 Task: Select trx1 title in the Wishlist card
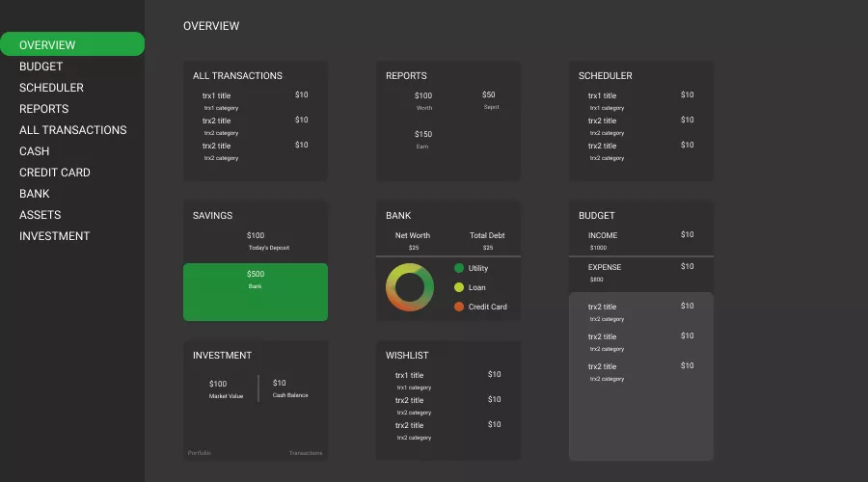[x=409, y=375]
